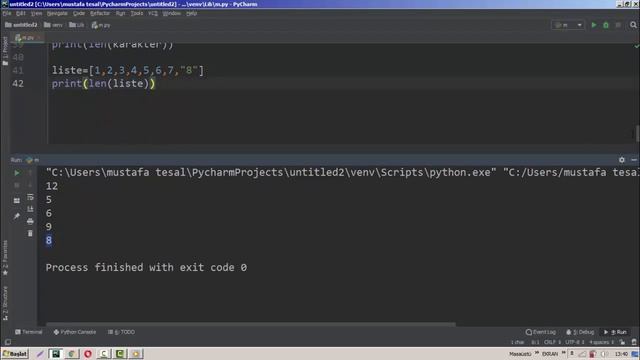Toggle the Run tool window button

pyautogui.click(x=615, y=332)
